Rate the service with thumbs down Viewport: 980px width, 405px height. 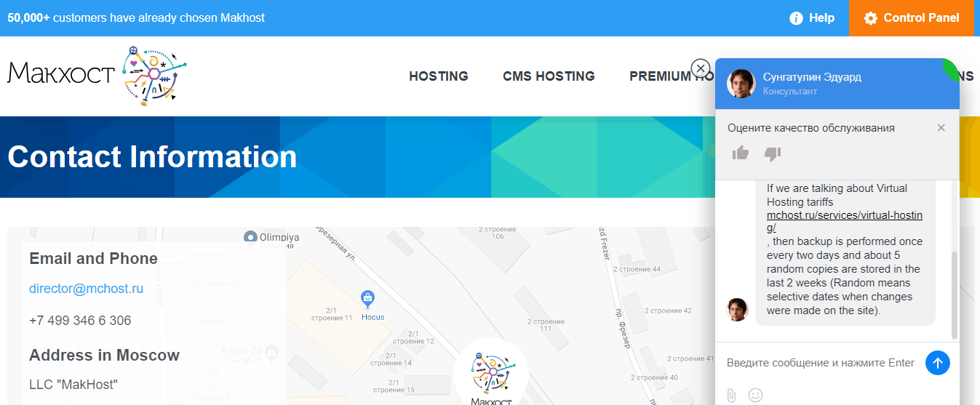773,153
